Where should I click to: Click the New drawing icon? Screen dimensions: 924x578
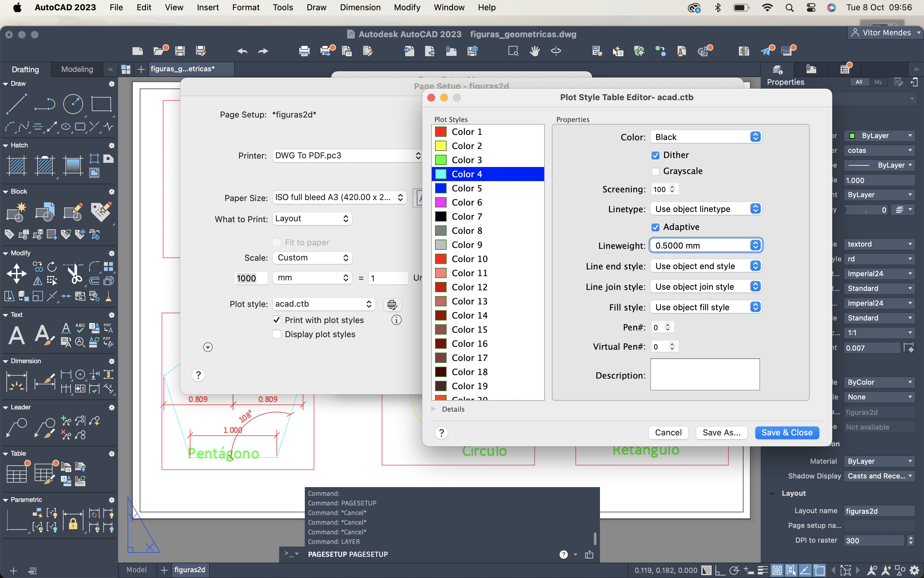tap(137, 51)
